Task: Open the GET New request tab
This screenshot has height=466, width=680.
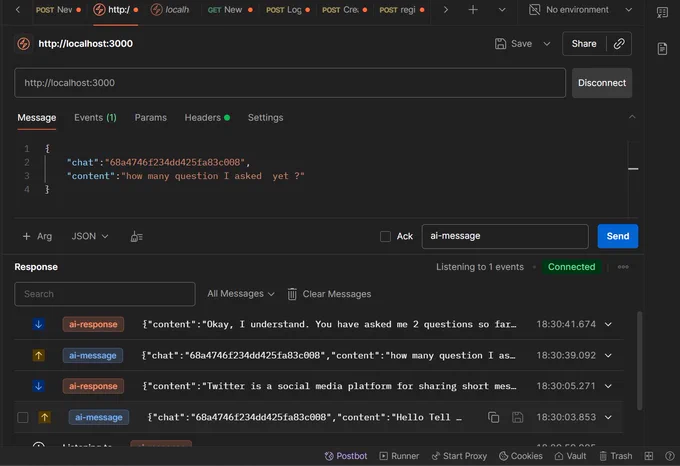Action: click(230, 10)
